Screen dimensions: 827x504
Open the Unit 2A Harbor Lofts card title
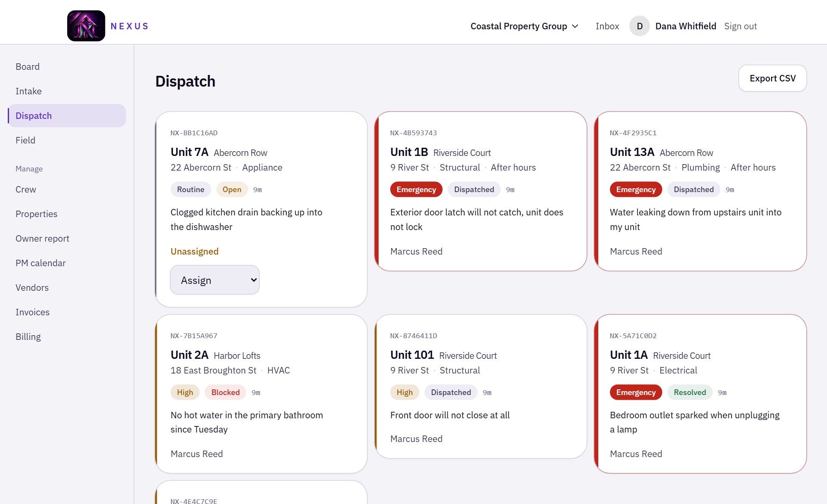pos(215,355)
